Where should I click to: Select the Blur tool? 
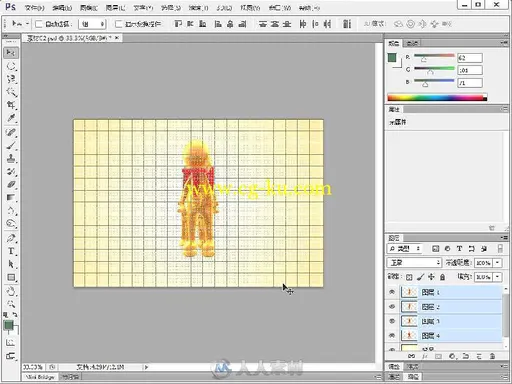point(11,211)
